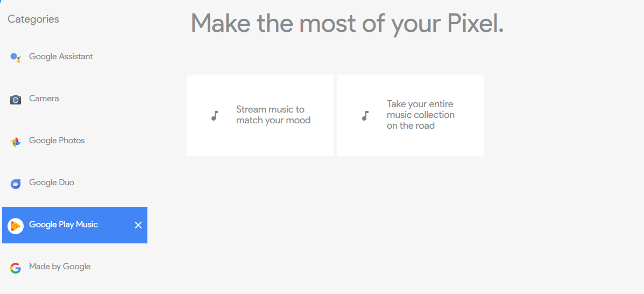Open the Google Duo category
This screenshot has width=644, height=294.
[x=51, y=183]
